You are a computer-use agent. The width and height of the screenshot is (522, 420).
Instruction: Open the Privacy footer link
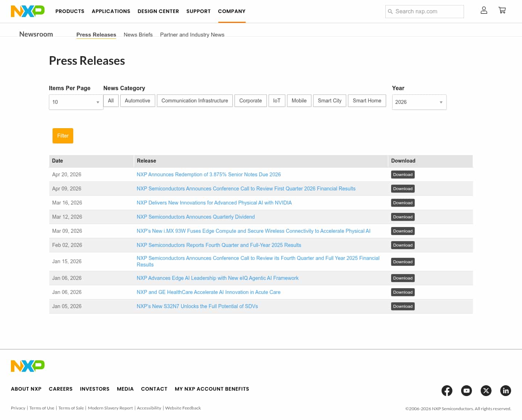18,408
